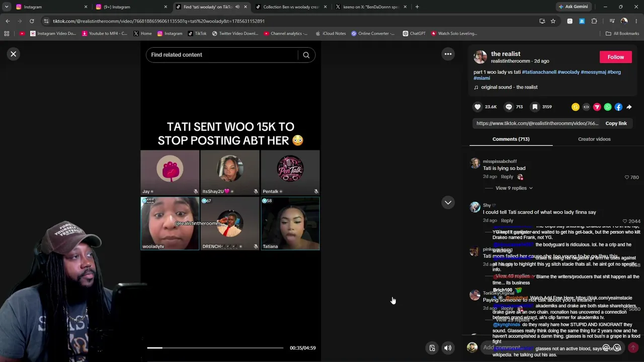
Task: Like Shy's comment with 2044 likes
Action: click(625, 221)
